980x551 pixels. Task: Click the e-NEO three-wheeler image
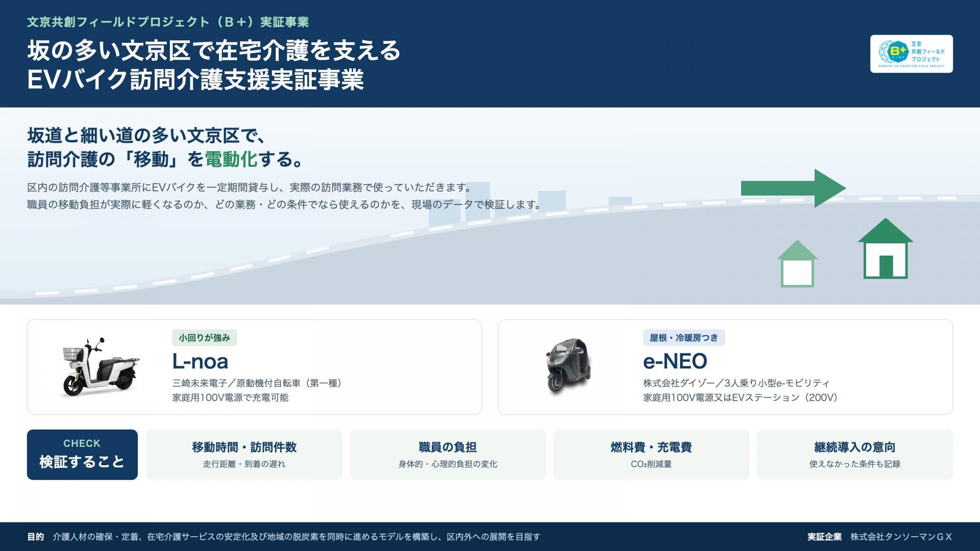coord(568,366)
